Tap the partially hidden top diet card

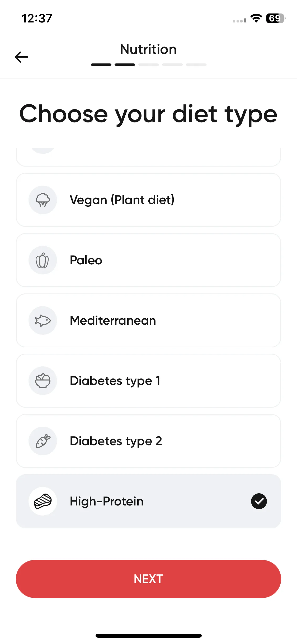tap(148, 157)
